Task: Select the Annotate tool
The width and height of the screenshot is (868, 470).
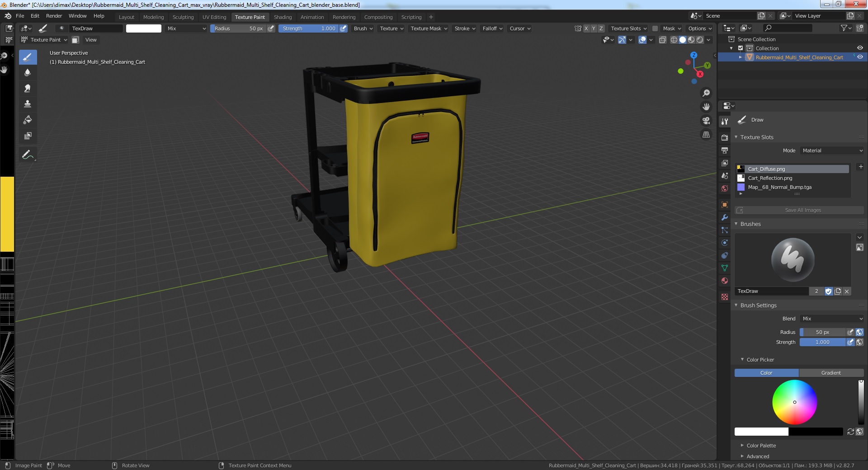Action: 28,155
